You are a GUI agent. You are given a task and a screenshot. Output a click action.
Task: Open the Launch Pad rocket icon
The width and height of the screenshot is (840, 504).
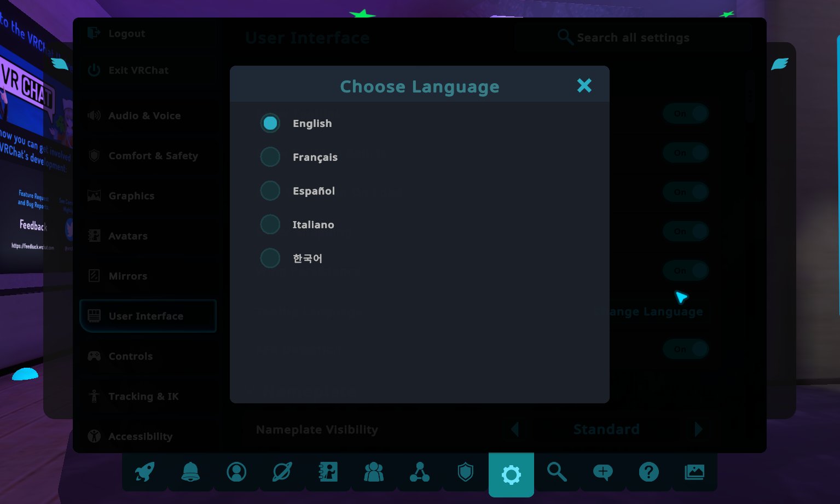(145, 472)
